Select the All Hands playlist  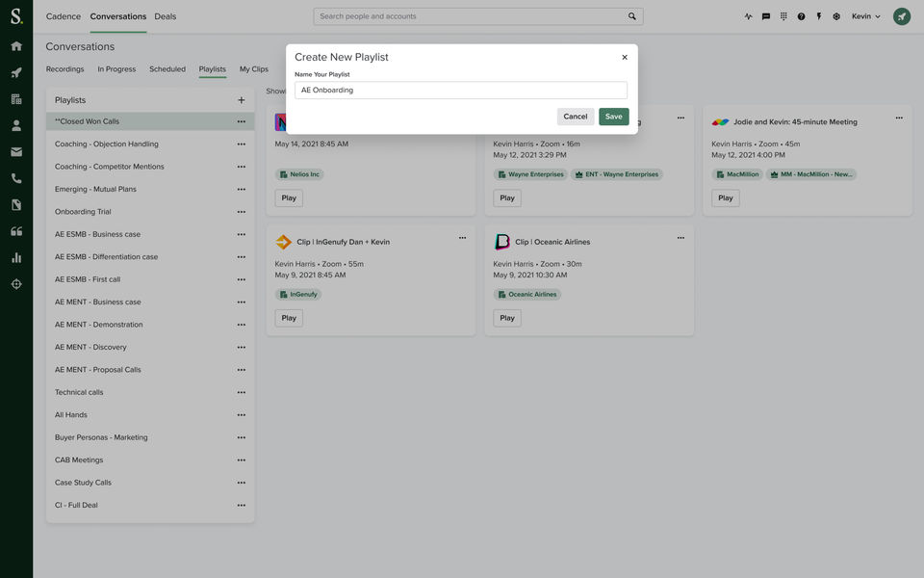pos(71,415)
